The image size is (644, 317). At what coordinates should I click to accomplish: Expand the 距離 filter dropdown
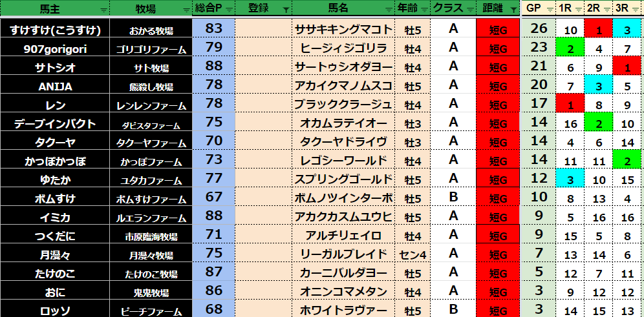pos(513,10)
